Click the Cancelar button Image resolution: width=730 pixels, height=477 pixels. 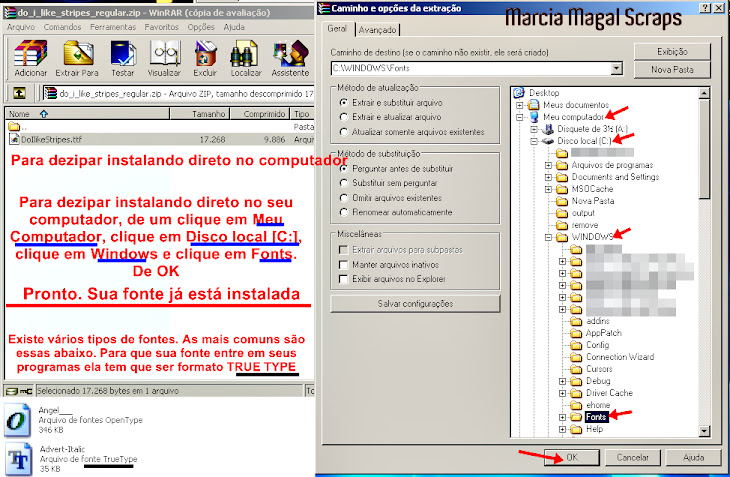[632, 457]
